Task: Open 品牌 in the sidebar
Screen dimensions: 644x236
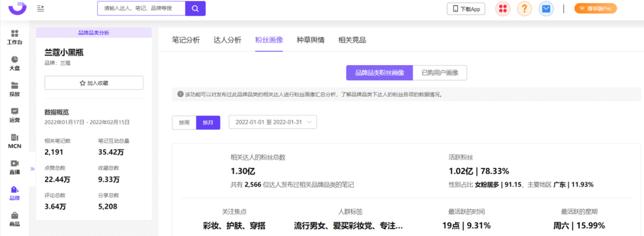Action: coord(14,193)
